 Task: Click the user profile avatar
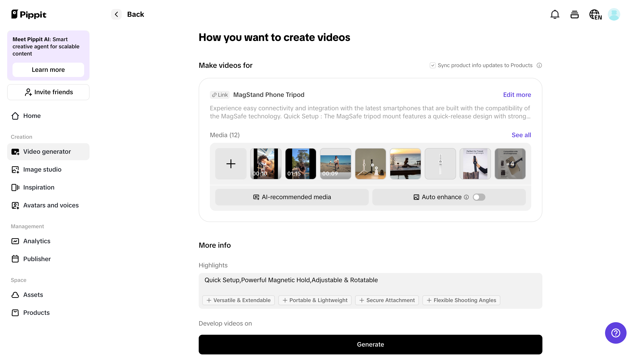(x=614, y=15)
